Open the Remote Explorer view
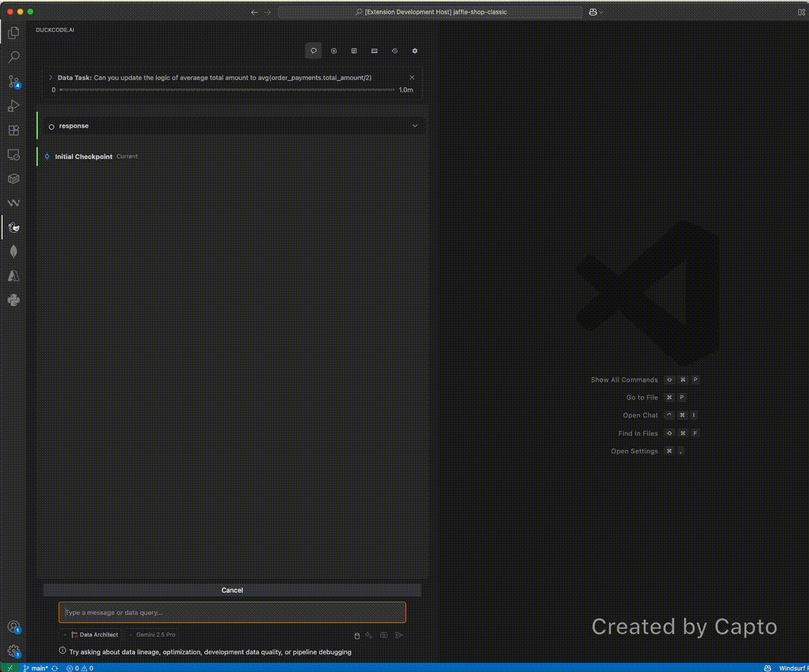The width and height of the screenshot is (809, 672). coord(13,154)
